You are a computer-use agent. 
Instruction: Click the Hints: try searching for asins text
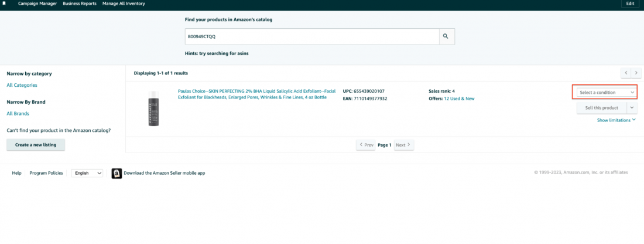coord(217,53)
